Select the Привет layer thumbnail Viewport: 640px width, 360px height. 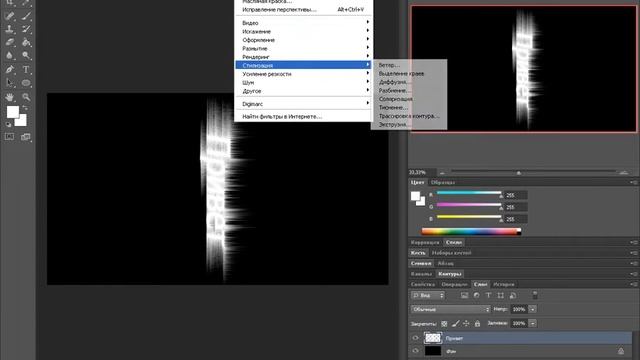point(433,338)
